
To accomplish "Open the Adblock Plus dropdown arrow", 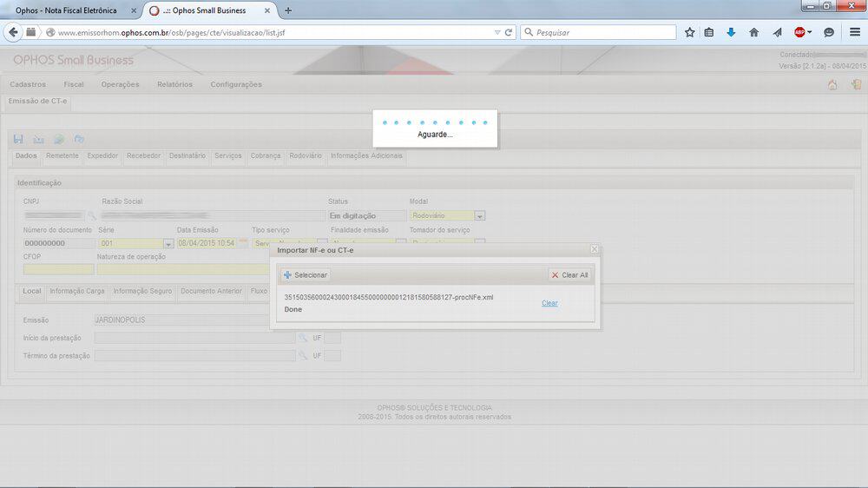I will point(810,32).
